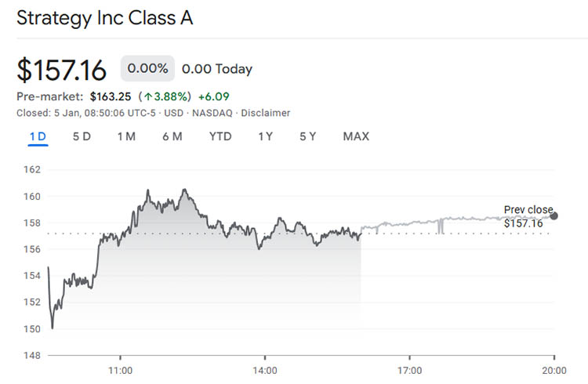Switch to the 5D chart view
The width and height of the screenshot is (588, 384).
[82, 136]
